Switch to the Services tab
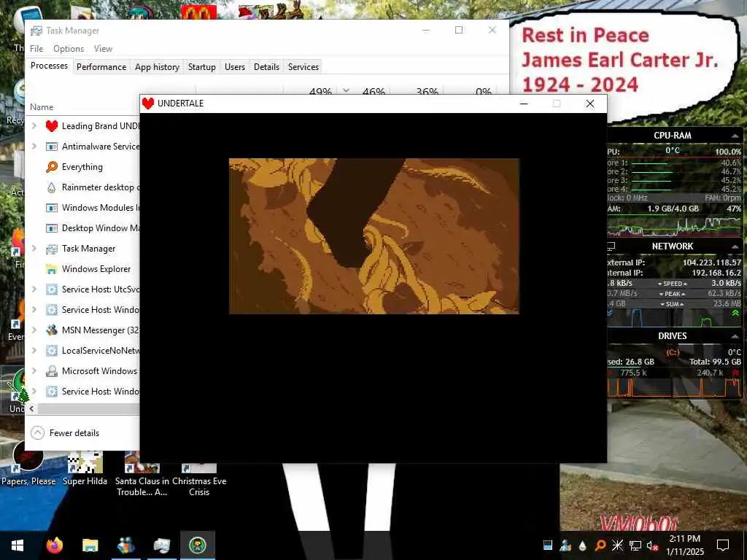Image resolution: width=747 pixels, height=560 pixels. click(303, 67)
